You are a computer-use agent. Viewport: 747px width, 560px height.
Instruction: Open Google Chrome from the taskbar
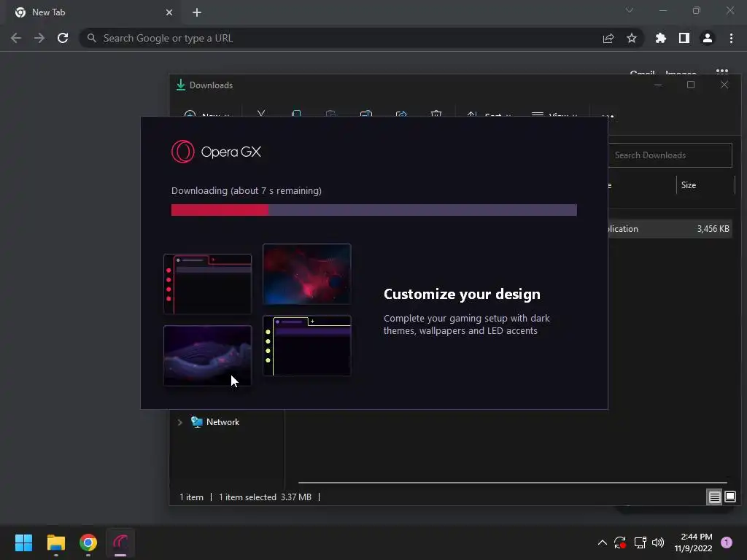click(x=88, y=542)
